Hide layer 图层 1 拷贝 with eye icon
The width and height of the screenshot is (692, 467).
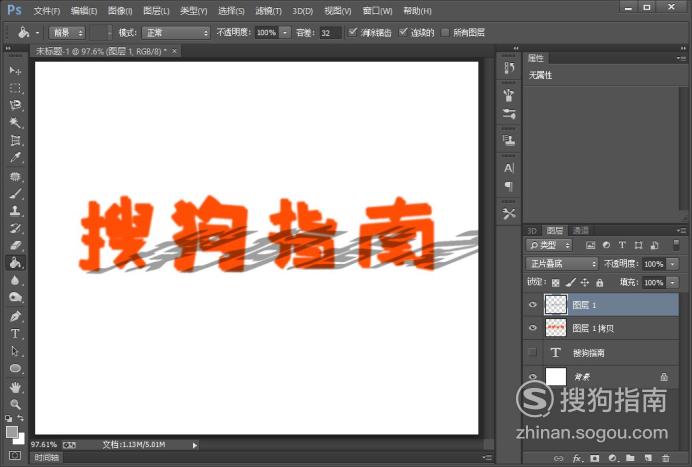click(533, 328)
